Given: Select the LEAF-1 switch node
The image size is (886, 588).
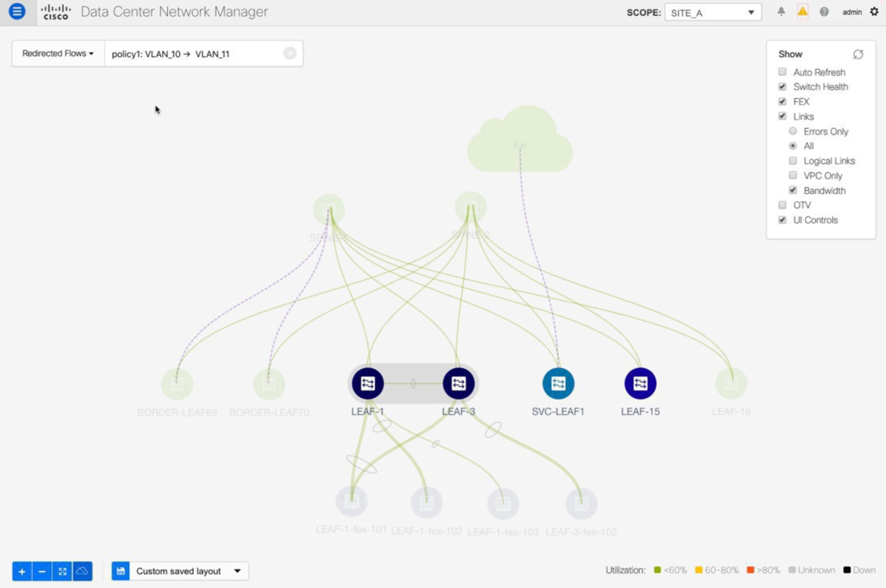Looking at the screenshot, I should coord(368,383).
